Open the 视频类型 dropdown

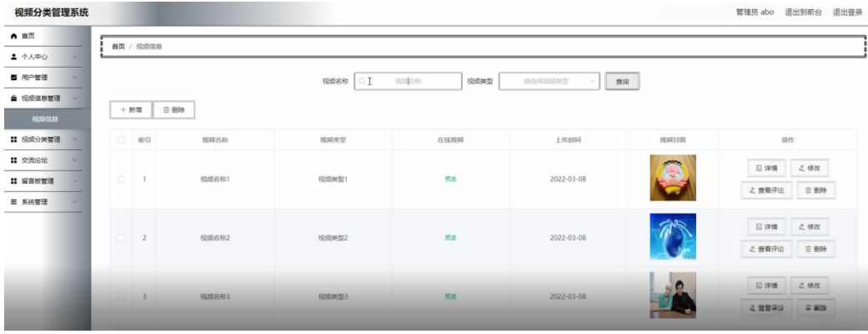pyautogui.click(x=549, y=81)
